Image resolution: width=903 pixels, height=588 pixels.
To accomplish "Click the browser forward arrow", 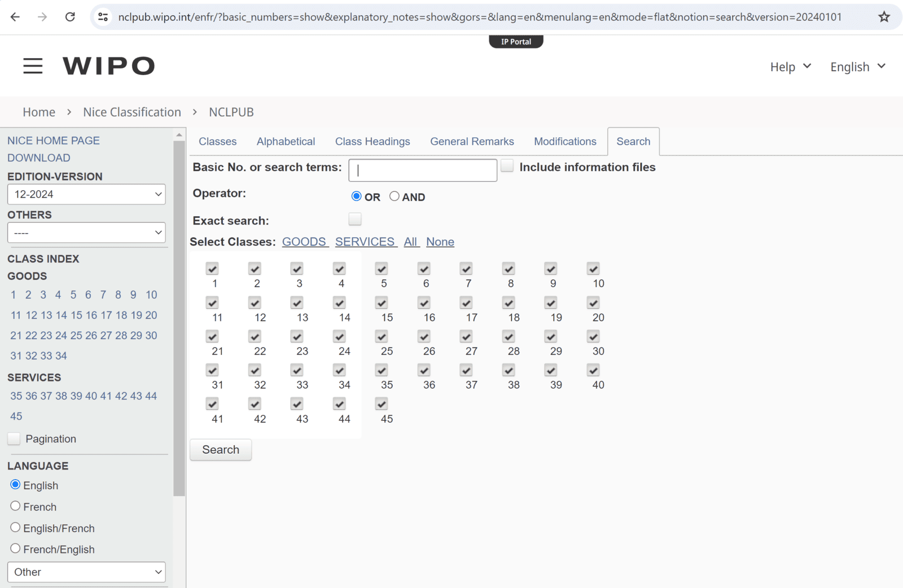I will click(x=42, y=17).
